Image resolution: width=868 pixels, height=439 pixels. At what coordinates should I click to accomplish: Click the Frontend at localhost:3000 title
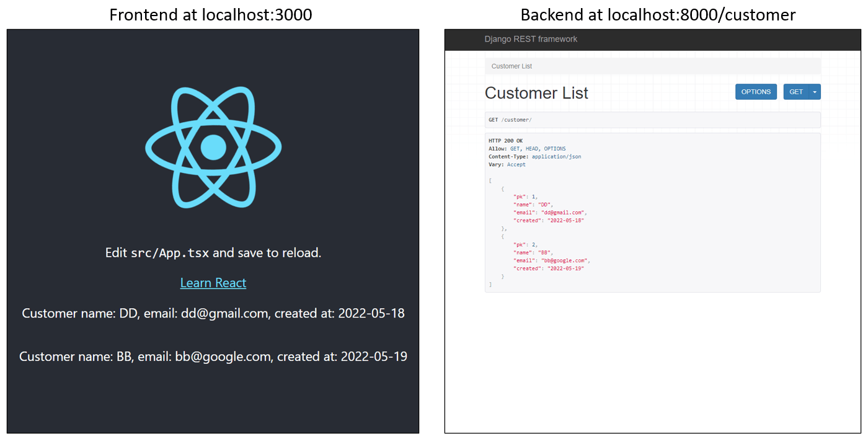tap(211, 14)
